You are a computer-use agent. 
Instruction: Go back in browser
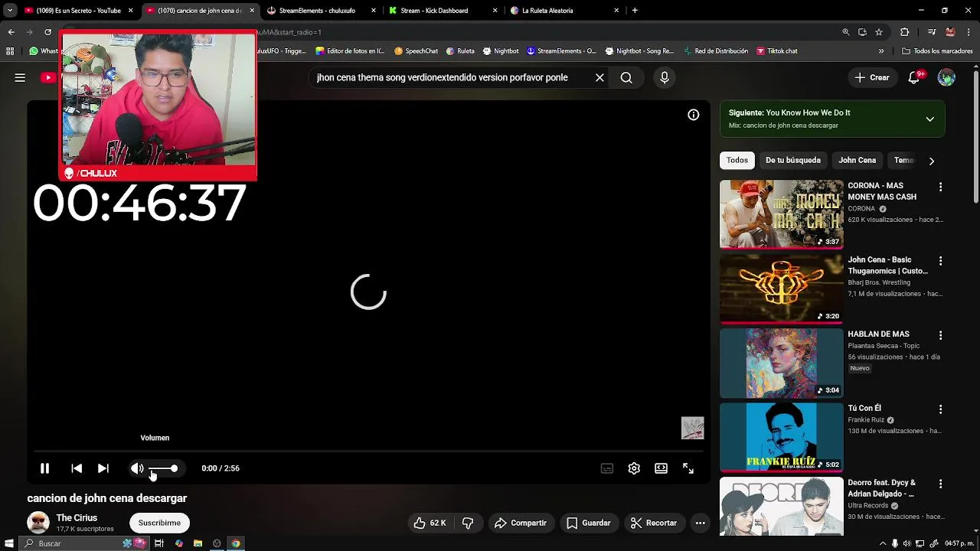pyautogui.click(x=11, y=32)
